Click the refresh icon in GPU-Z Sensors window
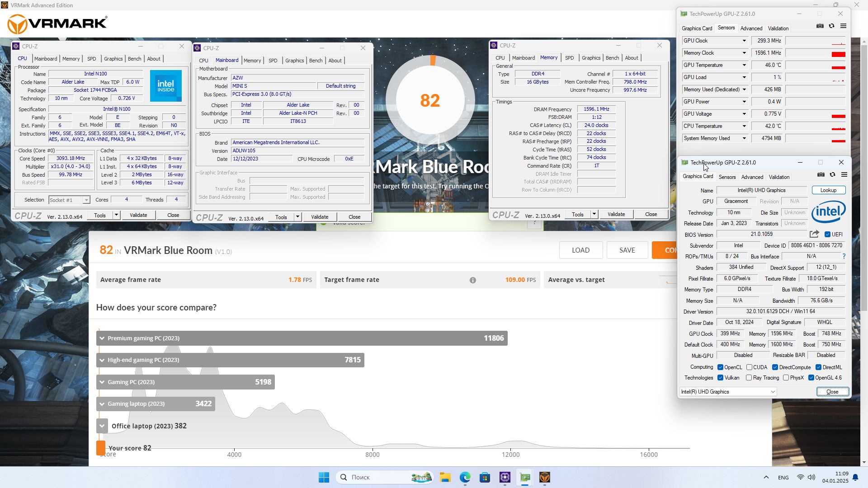 (x=831, y=26)
